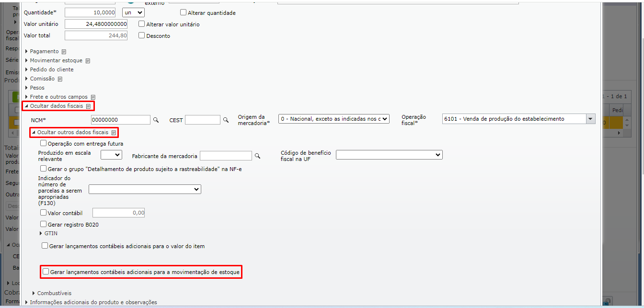This screenshot has width=644, height=308.
Task: Check the Desconto option
Action: (141, 35)
